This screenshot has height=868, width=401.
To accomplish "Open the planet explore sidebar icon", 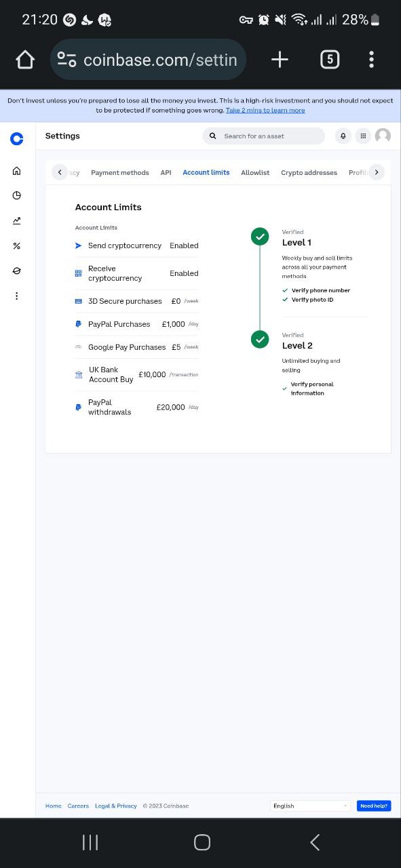I will pos(17,271).
